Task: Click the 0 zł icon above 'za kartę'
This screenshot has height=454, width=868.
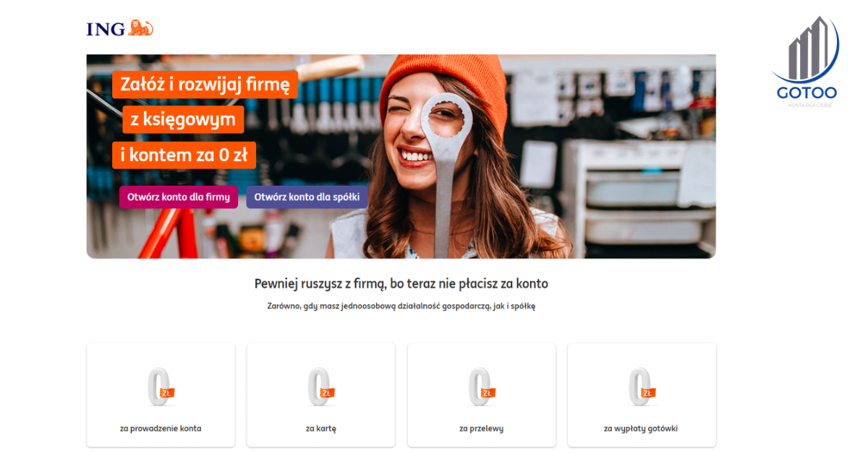Action: [320, 387]
